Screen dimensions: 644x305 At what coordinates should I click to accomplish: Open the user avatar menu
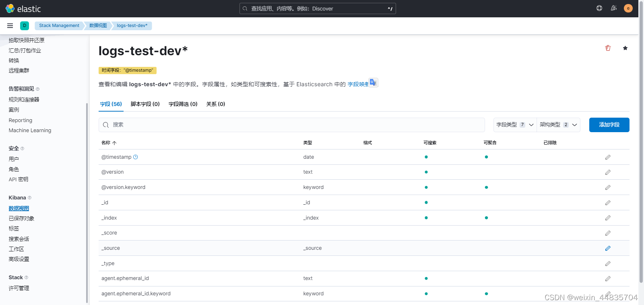point(628,8)
